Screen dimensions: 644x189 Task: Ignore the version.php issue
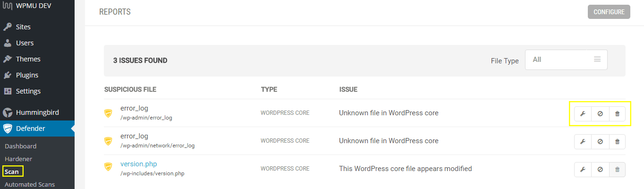pyautogui.click(x=600, y=169)
